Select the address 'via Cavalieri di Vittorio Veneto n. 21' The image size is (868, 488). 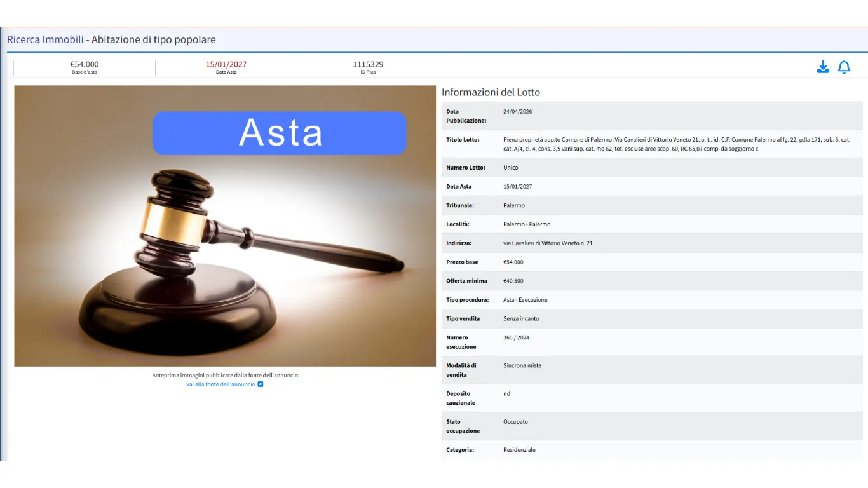click(x=548, y=243)
